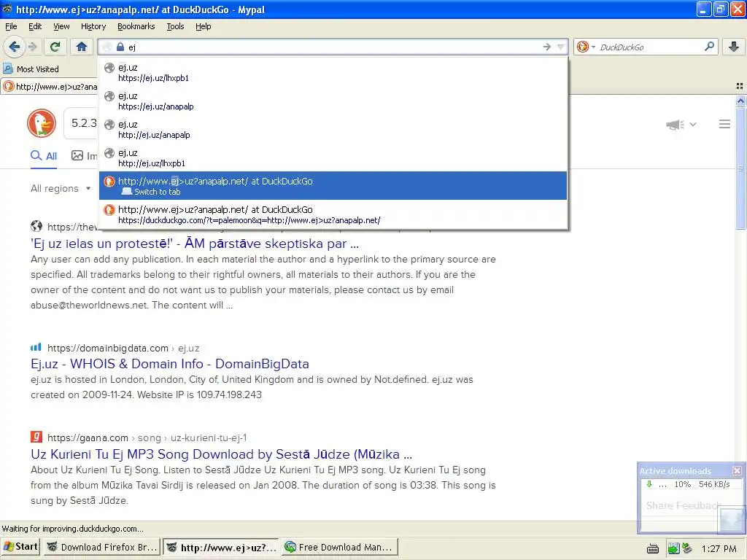Screen dimensions: 747x560
Task: Select suggestion http://ej.uz/anapalp
Action: click(333, 130)
